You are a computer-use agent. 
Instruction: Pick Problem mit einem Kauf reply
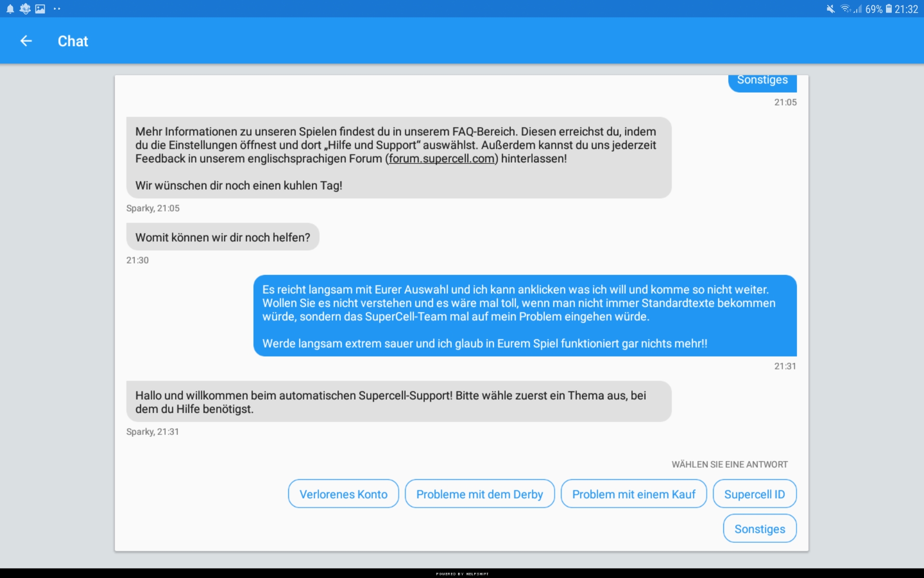point(633,494)
